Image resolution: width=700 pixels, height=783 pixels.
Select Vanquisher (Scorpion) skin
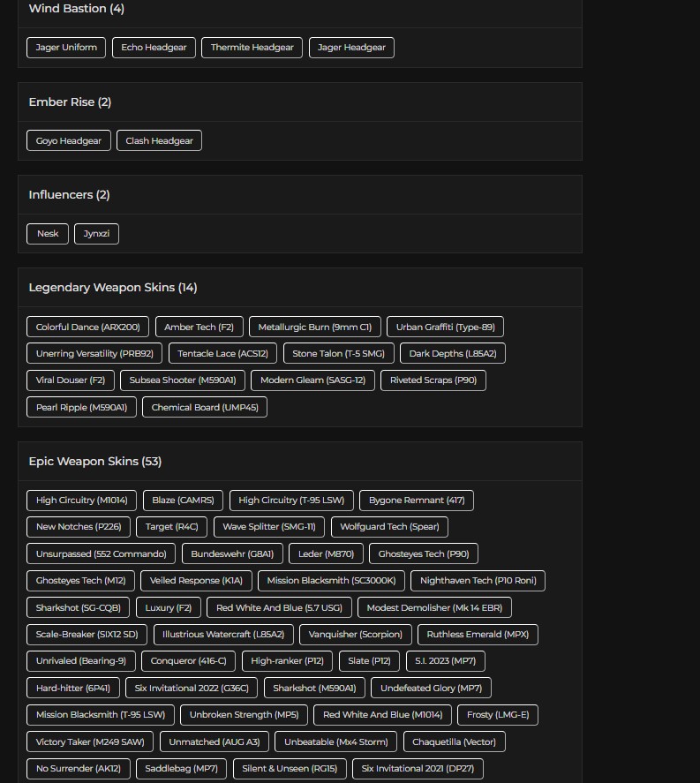pyautogui.click(x=356, y=634)
